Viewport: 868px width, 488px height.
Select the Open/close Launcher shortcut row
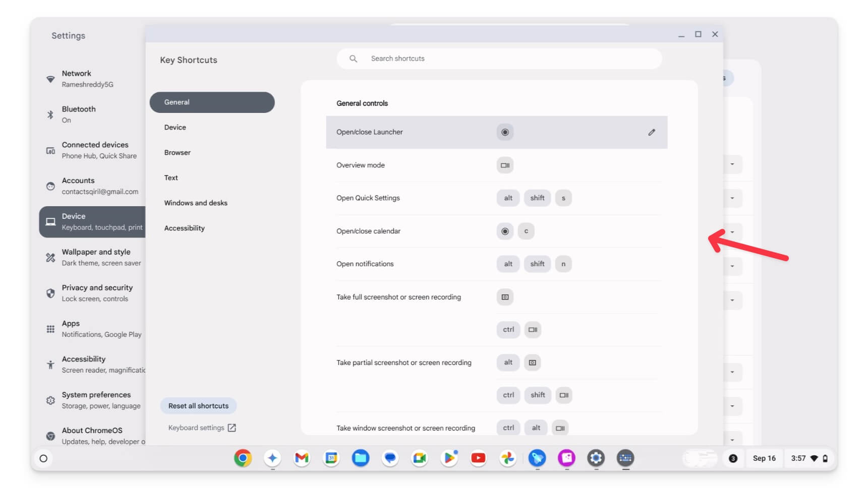coord(497,132)
